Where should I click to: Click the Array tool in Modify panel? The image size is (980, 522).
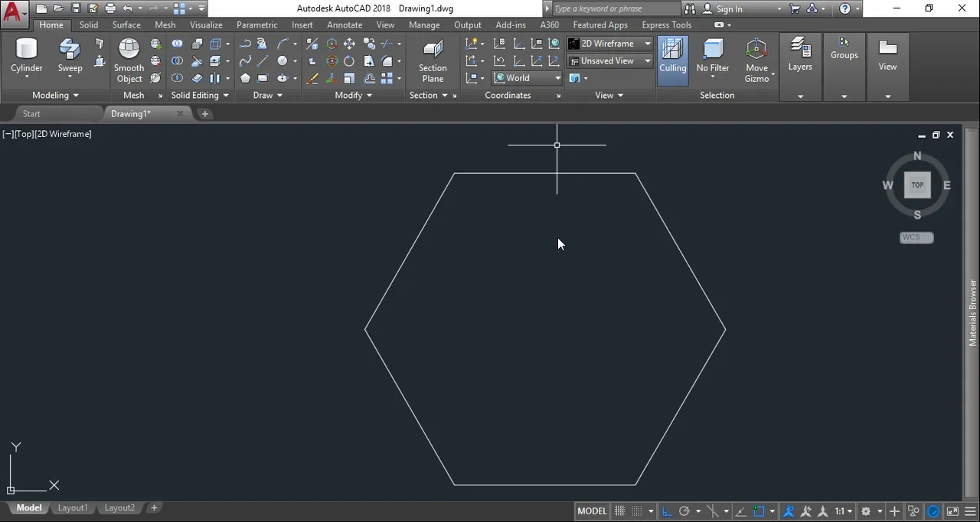tap(387, 78)
